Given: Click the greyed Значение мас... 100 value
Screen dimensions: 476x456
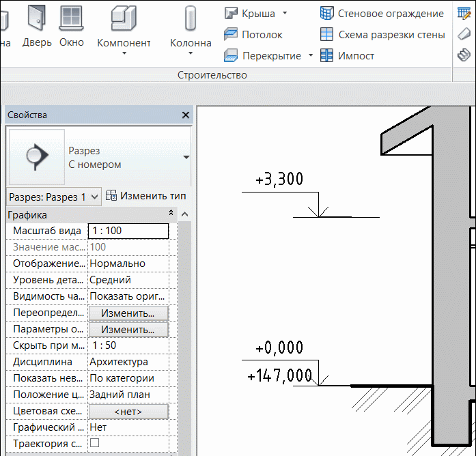Looking at the screenshot, I should [x=128, y=247].
